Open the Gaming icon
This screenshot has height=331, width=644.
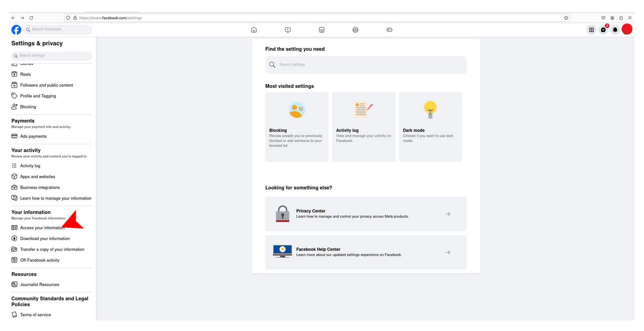[389, 30]
